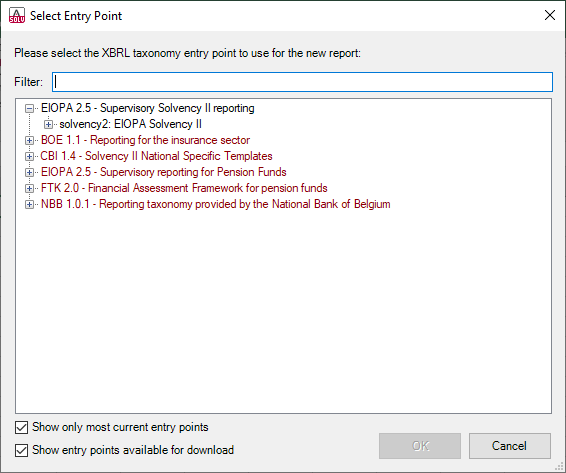Image resolution: width=566 pixels, height=473 pixels.
Task: Select FTK 2.0 Financial Assessment Framework item
Action: point(184,188)
